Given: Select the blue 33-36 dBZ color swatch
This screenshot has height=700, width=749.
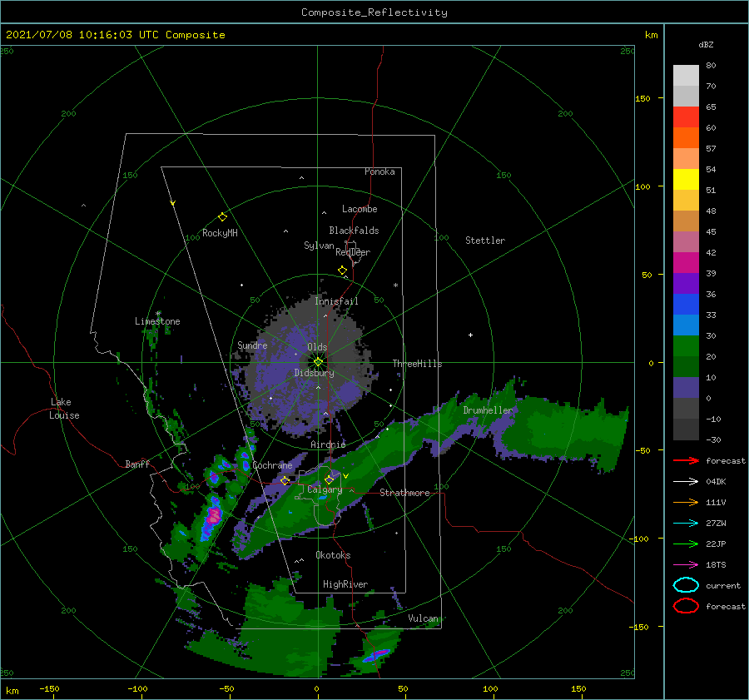Looking at the screenshot, I should [x=686, y=304].
